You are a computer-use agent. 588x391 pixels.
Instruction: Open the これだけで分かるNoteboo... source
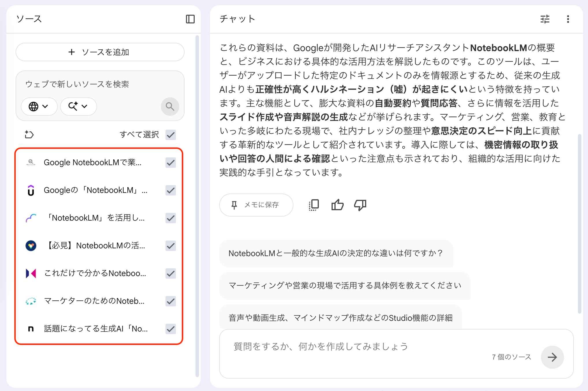coord(95,273)
